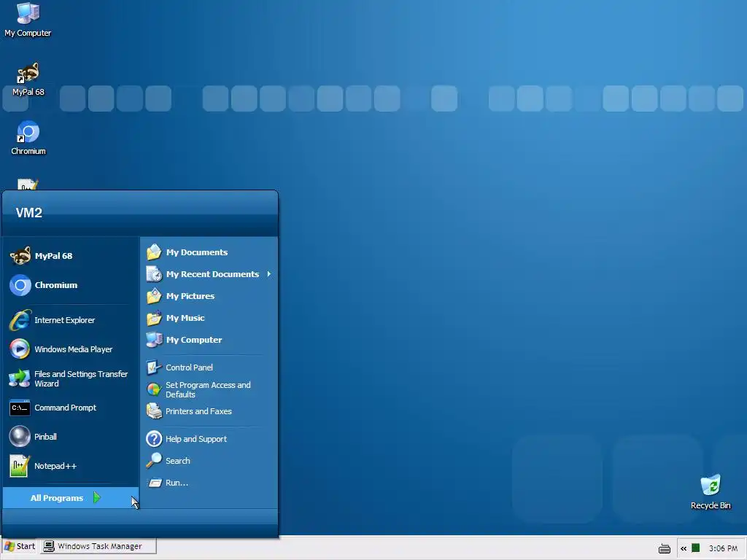Click the Windows Media Player label
The height and width of the screenshot is (560, 747).
(74, 349)
